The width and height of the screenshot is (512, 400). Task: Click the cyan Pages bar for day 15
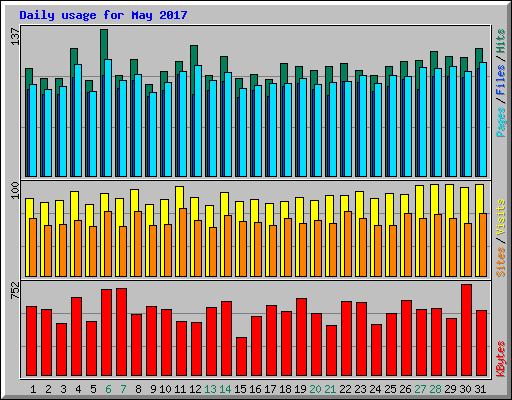click(243, 132)
